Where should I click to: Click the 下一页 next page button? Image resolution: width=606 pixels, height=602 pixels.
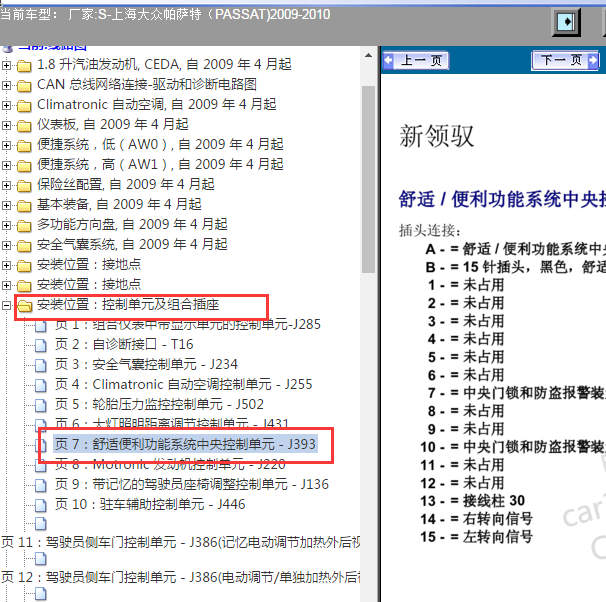tap(565, 60)
